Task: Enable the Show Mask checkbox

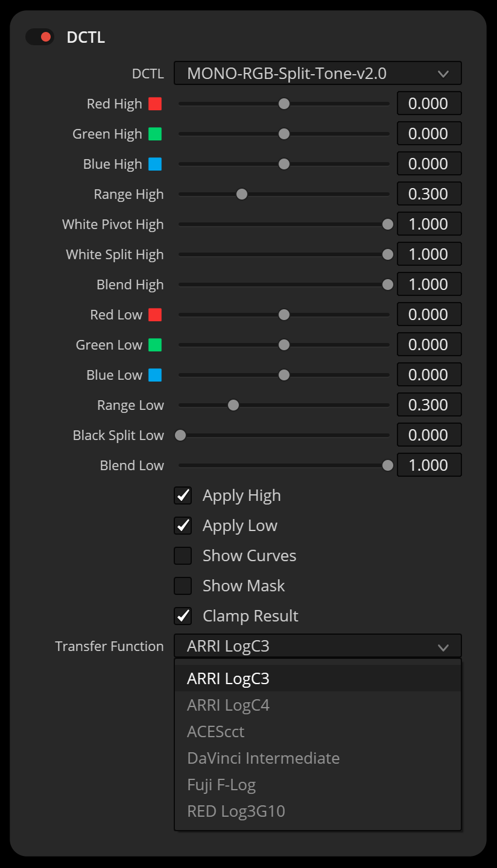Action: 183,586
